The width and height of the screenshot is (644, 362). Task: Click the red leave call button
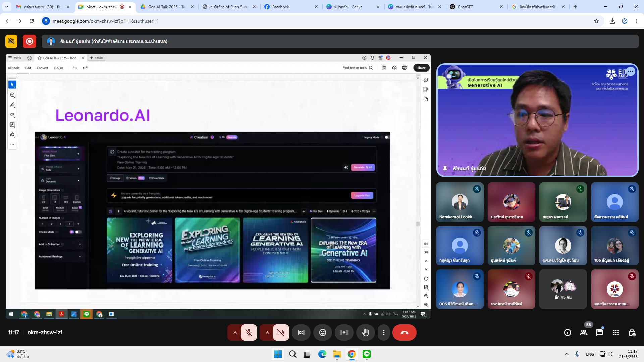point(404,333)
